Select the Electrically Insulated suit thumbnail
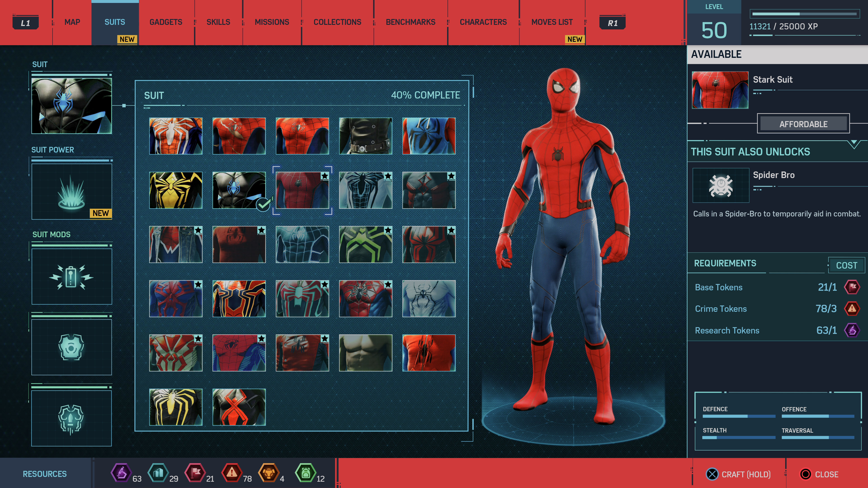The image size is (868, 488). coord(429,190)
